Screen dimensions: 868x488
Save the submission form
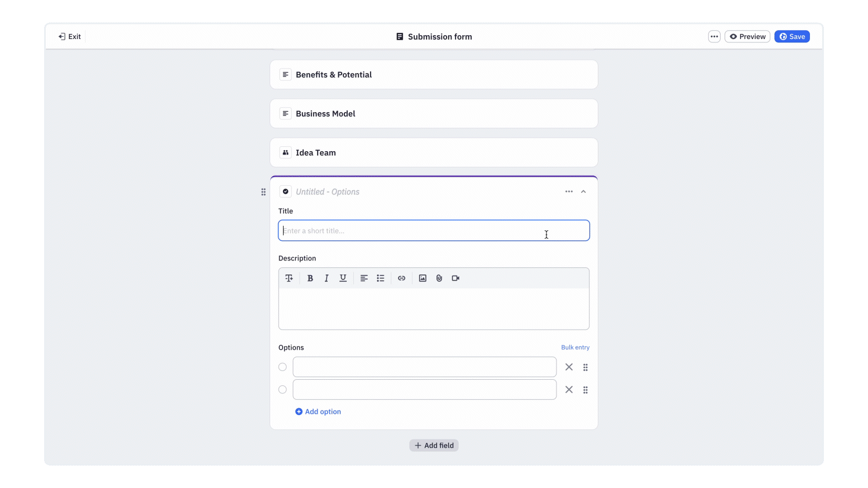coord(792,36)
